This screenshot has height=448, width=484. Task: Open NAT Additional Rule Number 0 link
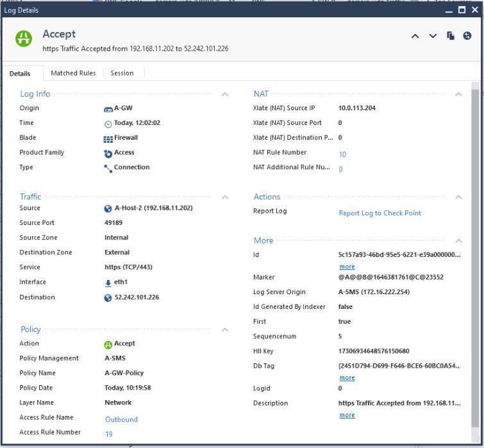(x=340, y=169)
